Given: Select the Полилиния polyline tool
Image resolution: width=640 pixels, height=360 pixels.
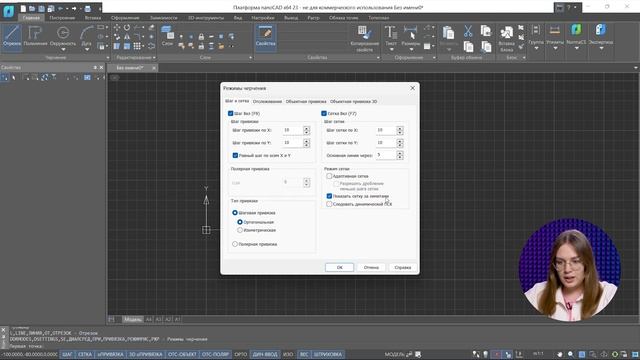Looking at the screenshot, I should 35,36.
